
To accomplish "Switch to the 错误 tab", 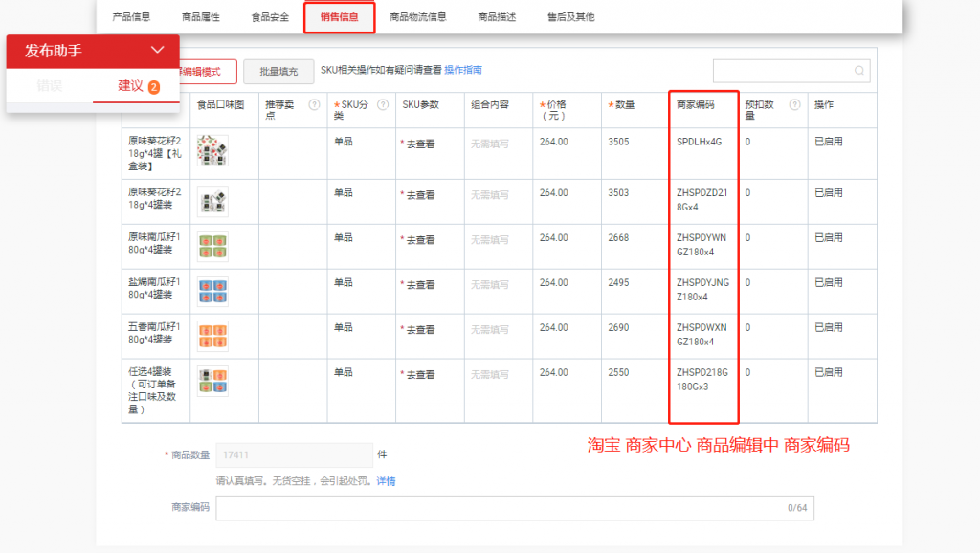I will [50, 86].
